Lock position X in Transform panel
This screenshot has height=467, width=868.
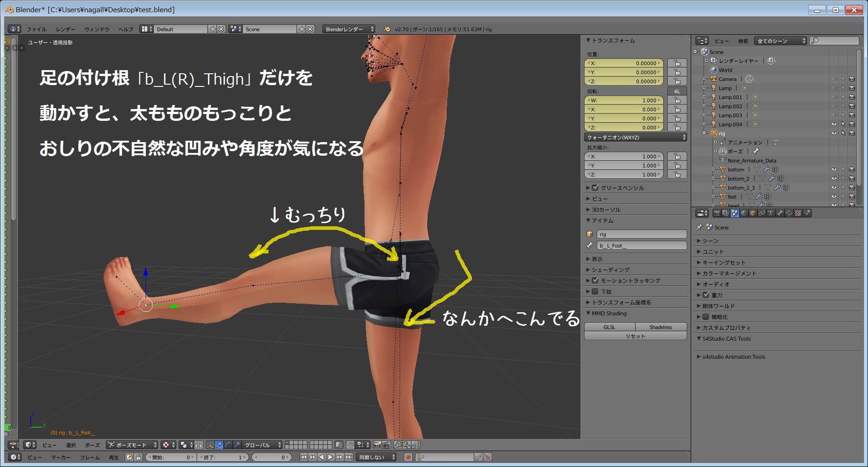point(677,63)
